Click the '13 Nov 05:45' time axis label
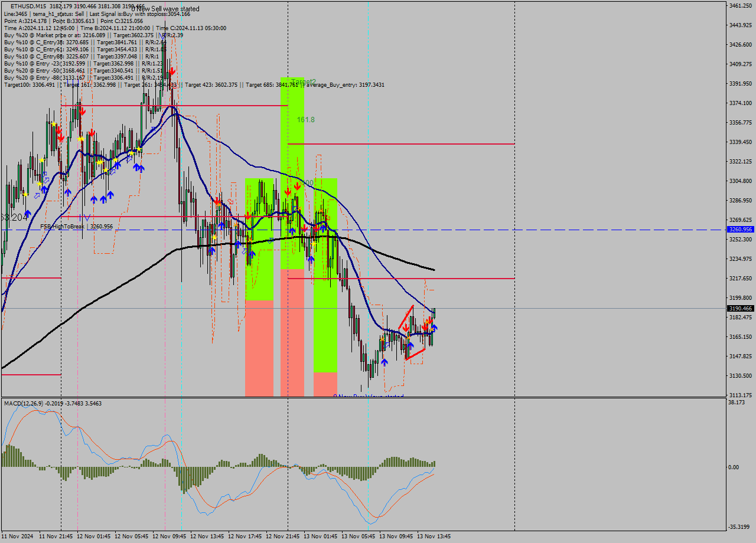This screenshot has height=543, width=756. tap(359, 537)
